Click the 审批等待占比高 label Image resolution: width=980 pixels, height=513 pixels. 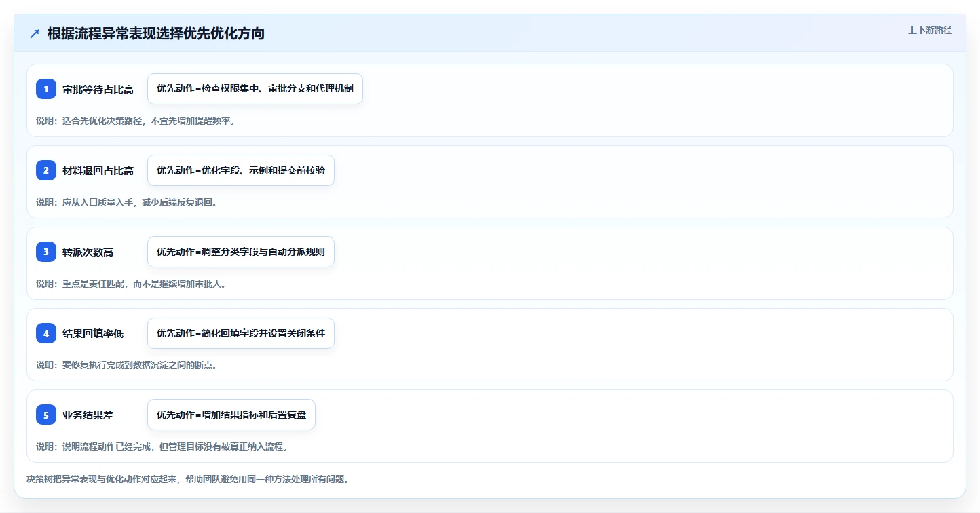[x=98, y=89]
